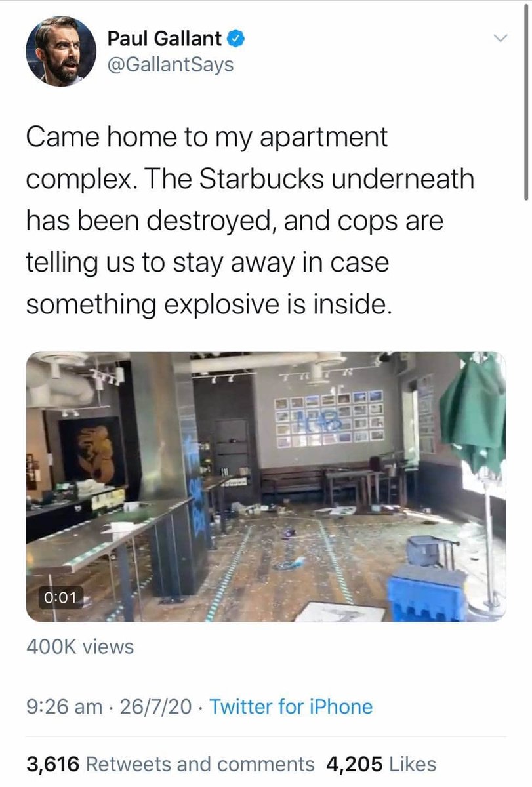Click the word Retweets

[x=127, y=764]
